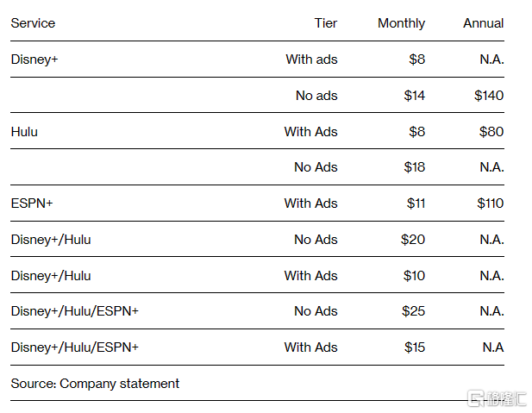Viewport: 532px width, 413px height.
Task: Select the $14 monthly price
Action: coord(415,96)
